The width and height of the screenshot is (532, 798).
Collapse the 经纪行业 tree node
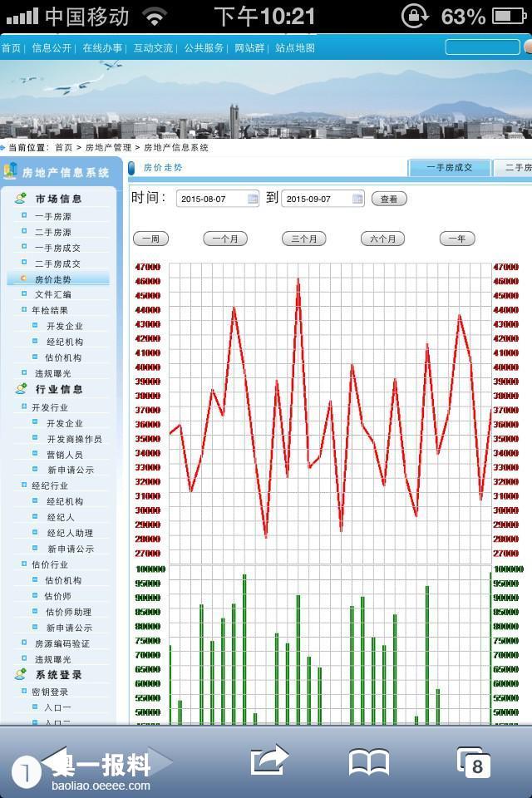coord(24,485)
